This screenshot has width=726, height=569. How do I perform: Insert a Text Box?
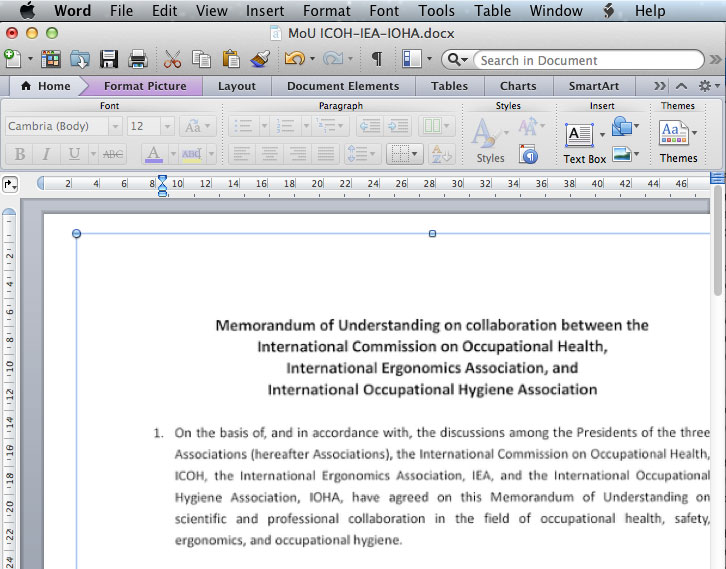579,136
